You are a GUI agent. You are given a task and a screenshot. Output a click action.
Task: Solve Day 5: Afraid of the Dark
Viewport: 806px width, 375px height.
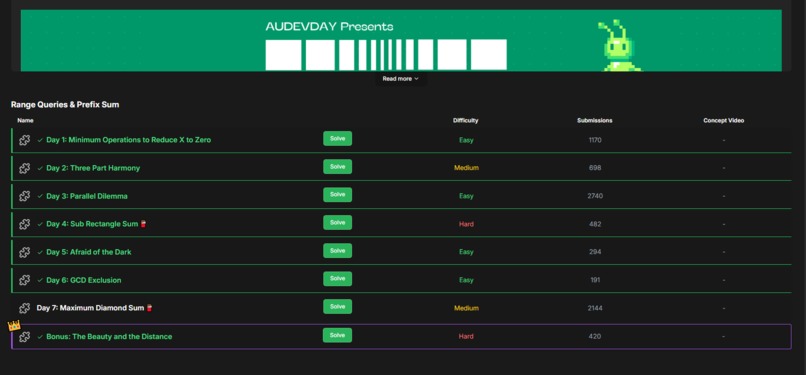[x=337, y=251]
